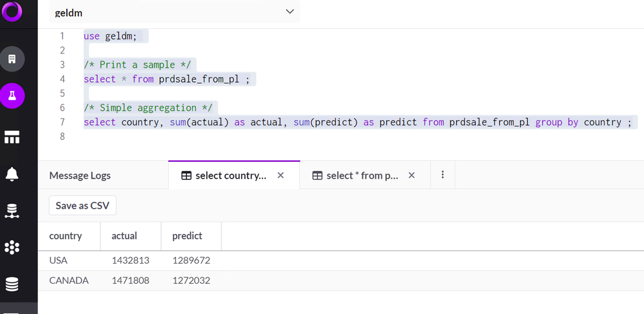644x314 pixels.
Task: Click the actual column header
Action: coord(124,236)
